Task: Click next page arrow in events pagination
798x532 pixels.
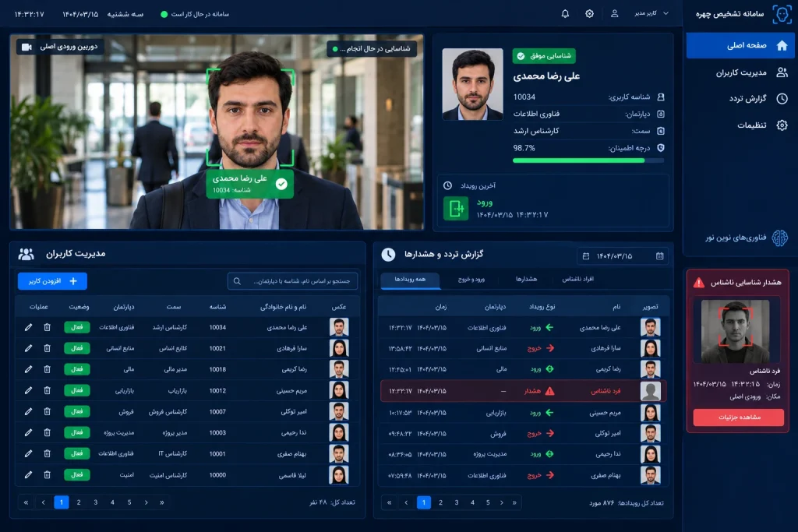Action: click(x=502, y=503)
